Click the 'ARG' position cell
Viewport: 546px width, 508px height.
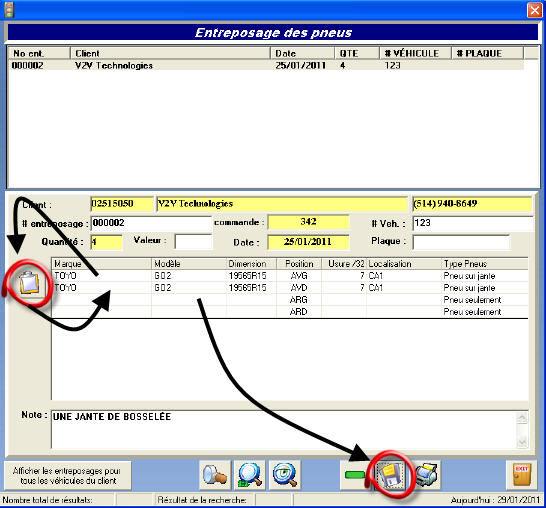(x=299, y=300)
